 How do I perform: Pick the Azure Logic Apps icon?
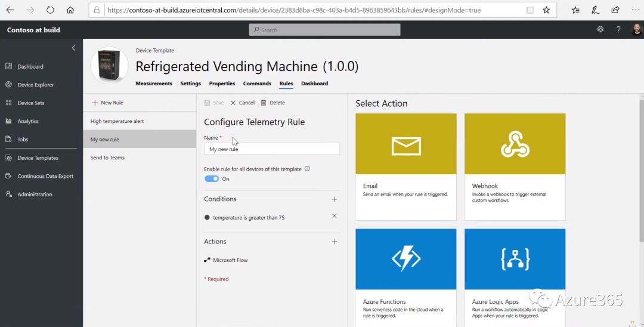tap(515, 259)
